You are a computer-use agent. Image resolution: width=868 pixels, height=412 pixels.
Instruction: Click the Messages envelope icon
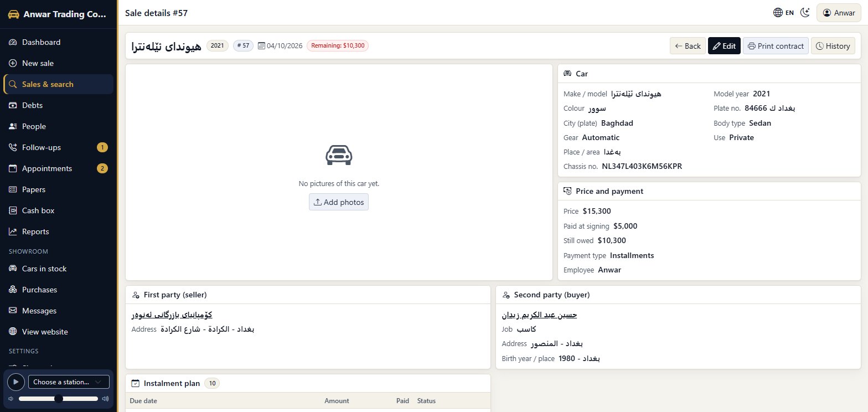point(13,311)
